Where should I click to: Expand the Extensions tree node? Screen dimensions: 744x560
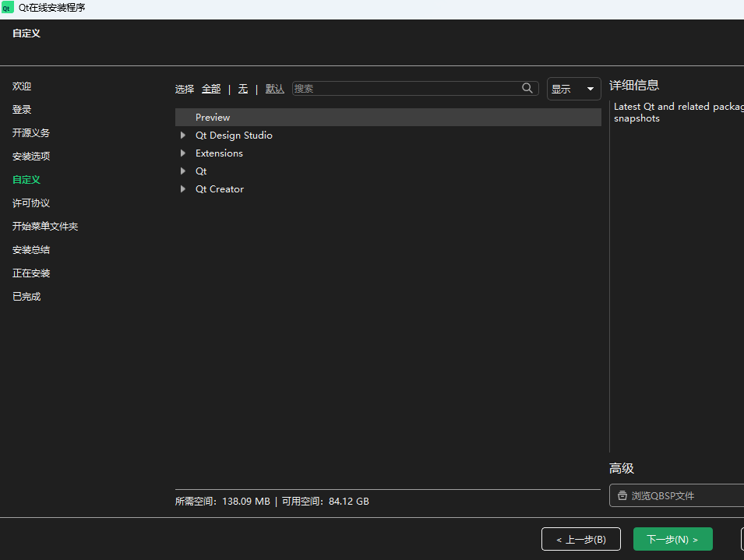click(182, 153)
